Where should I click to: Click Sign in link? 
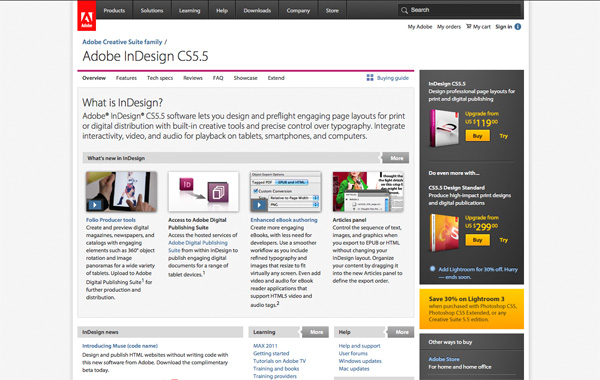(x=504, y=27)
